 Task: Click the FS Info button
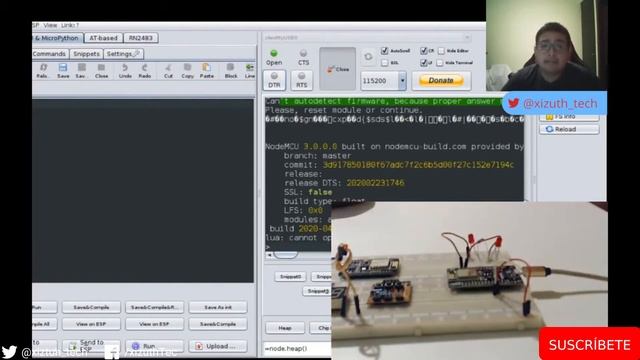coord(569,117)
